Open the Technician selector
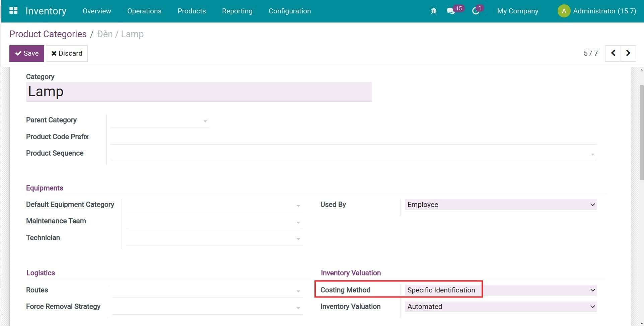 297,238
